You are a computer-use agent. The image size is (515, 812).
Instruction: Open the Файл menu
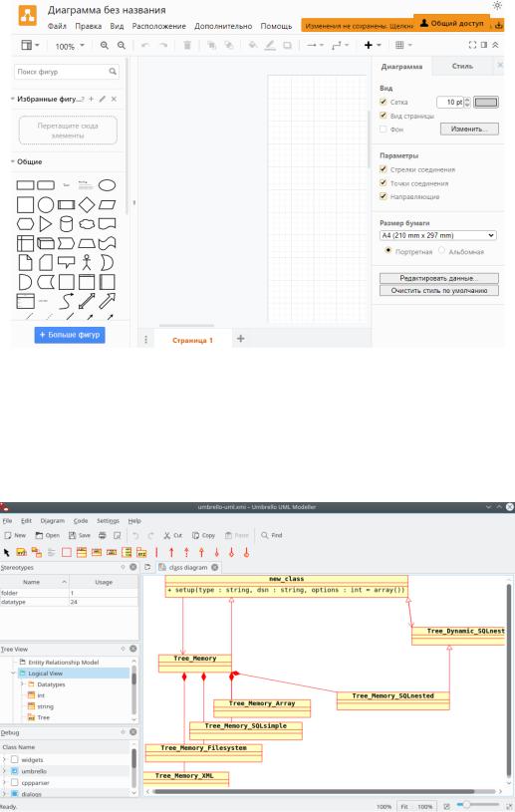57,26
